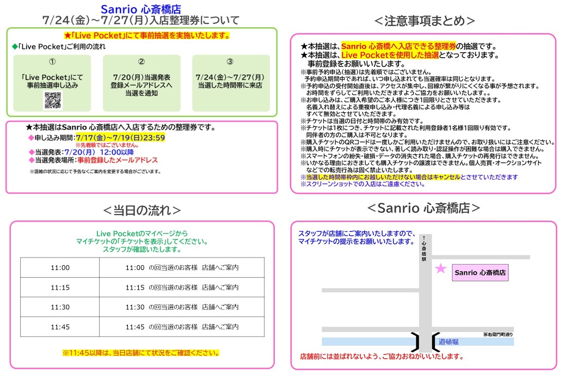The height and width of the screenshot is (392, 566).
Task: Click the '店舗前には並ばれないよう' red request text
Action: coord(382,357)
